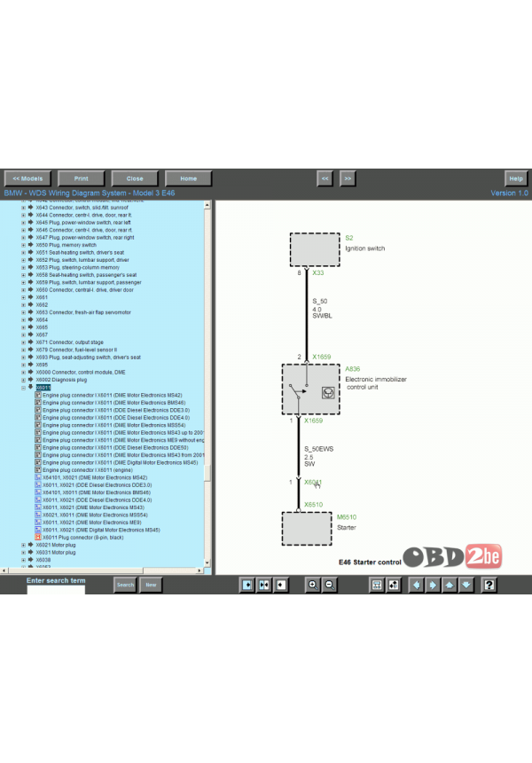Pan diagram down with blue arrow
The image size is (532, 763).
[x=465, y=585]
